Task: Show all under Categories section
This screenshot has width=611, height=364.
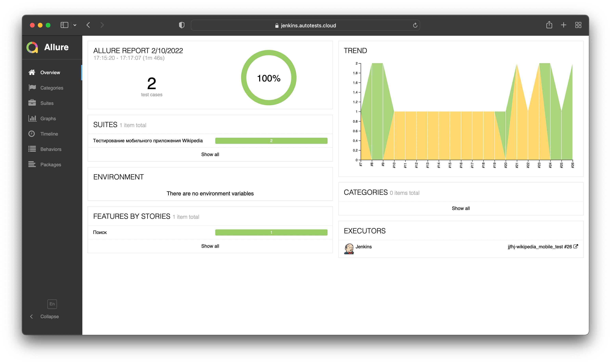Action: click(461, 208)
